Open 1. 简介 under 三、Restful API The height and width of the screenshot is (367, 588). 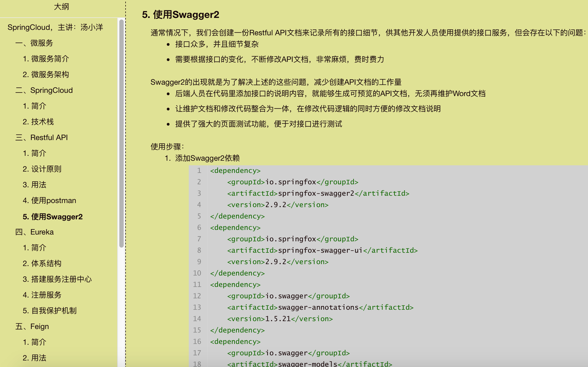point(34,153)
